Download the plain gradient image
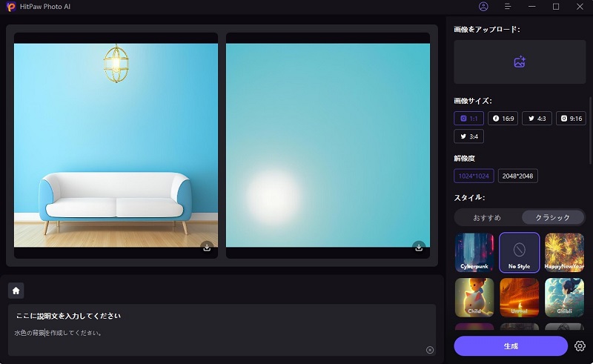The width and height of the screenshot is (593, 364). 419,247
